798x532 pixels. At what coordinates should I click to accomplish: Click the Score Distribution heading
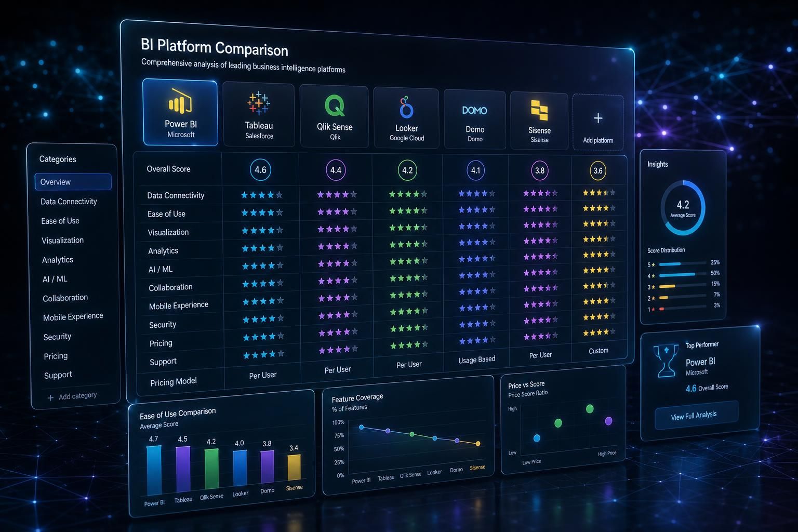666,250
